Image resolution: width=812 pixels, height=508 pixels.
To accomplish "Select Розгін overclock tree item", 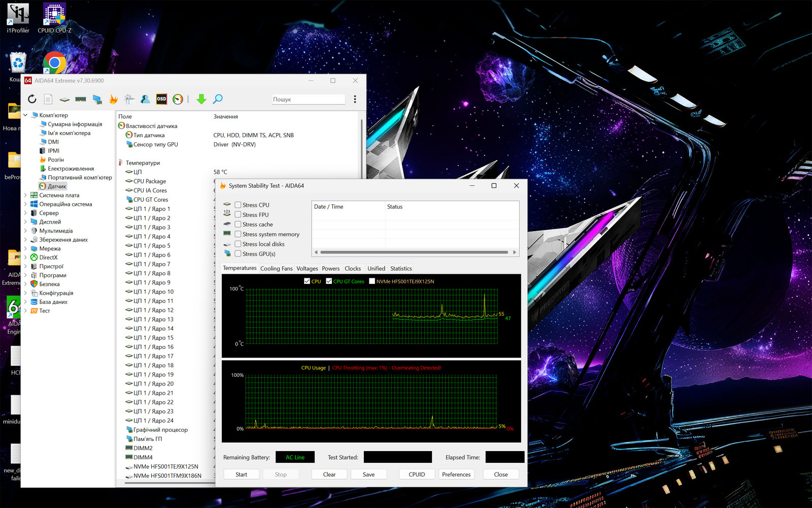I will 52,160.
